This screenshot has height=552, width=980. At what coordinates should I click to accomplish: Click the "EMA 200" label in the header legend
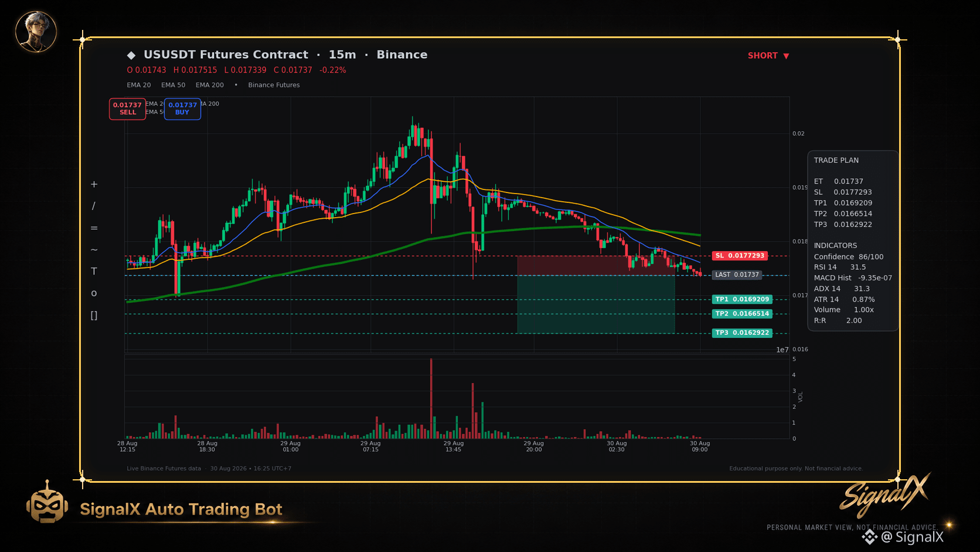[x=210, y=85]
